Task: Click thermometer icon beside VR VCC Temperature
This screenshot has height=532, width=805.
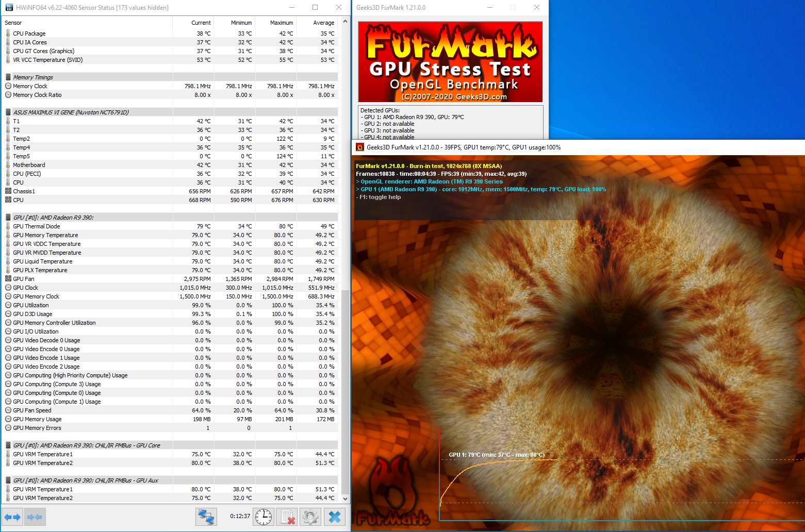Action: (x=8, y=60)
